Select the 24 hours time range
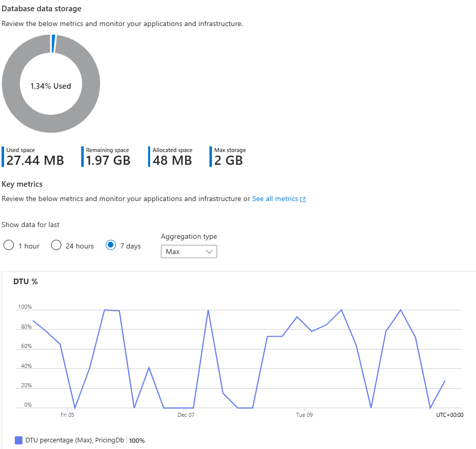476x449 pixels. [56, 245]
